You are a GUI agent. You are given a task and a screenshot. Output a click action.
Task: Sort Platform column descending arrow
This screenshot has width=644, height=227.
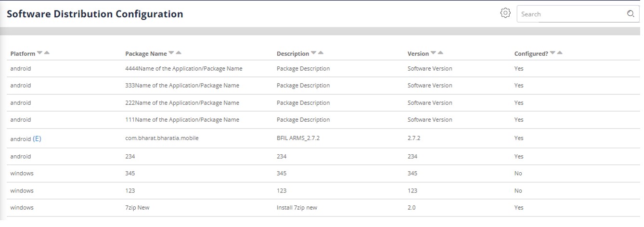tap(40, 53)
